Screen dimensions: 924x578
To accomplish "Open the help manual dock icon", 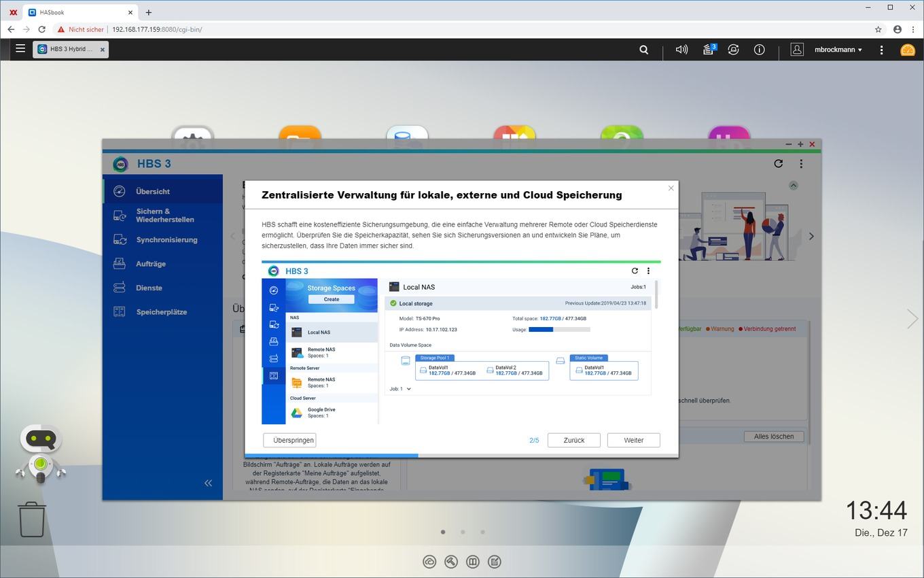I will coord(473,562).
